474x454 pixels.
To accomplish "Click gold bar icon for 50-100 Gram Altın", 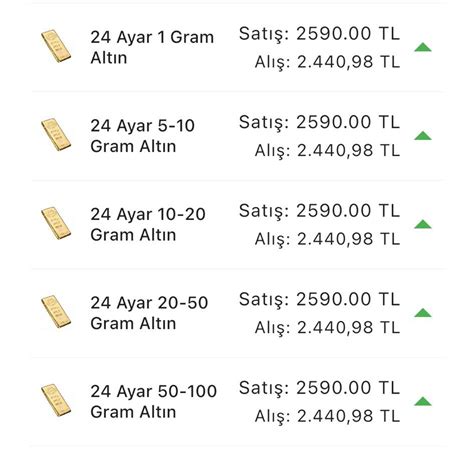I will 56,400.
